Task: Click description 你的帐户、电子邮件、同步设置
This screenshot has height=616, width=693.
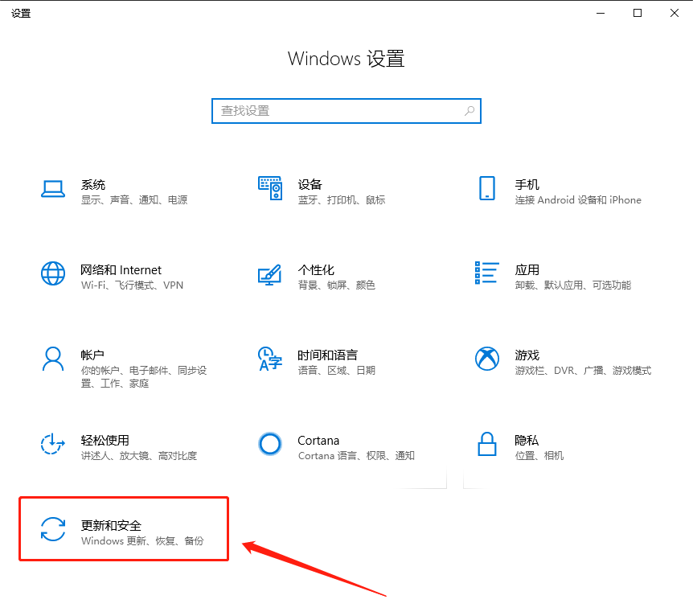Action: tap(144, 377)
